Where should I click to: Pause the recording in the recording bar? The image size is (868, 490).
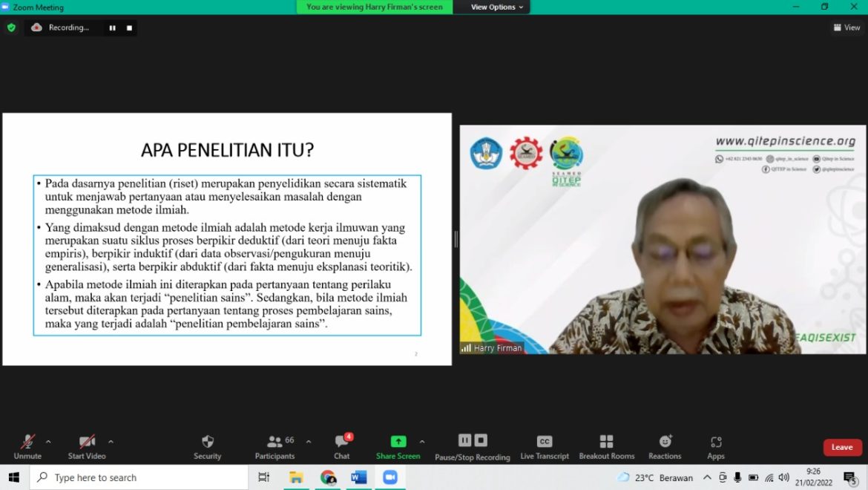point(112,27)
